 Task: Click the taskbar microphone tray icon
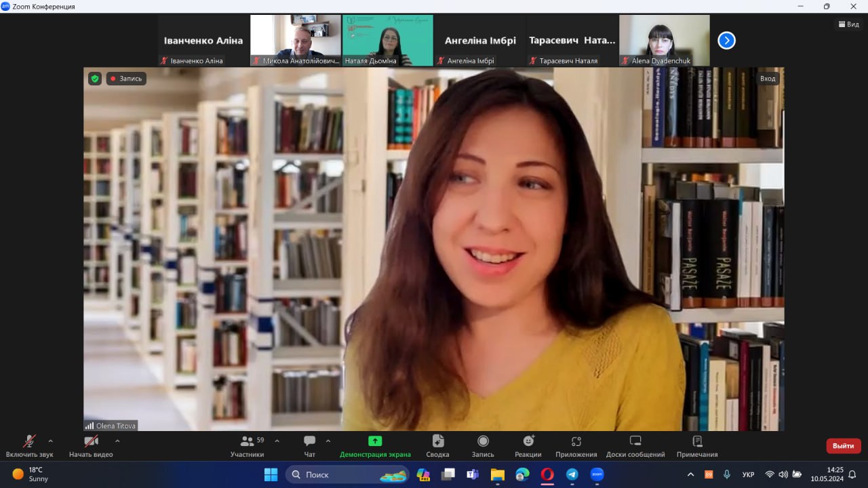727,474
